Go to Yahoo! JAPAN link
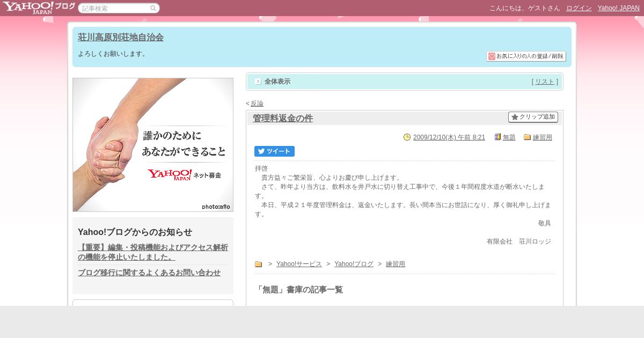The height and width of the screenshot is (338, 644). pyautogui.click(x=619, y=8)
